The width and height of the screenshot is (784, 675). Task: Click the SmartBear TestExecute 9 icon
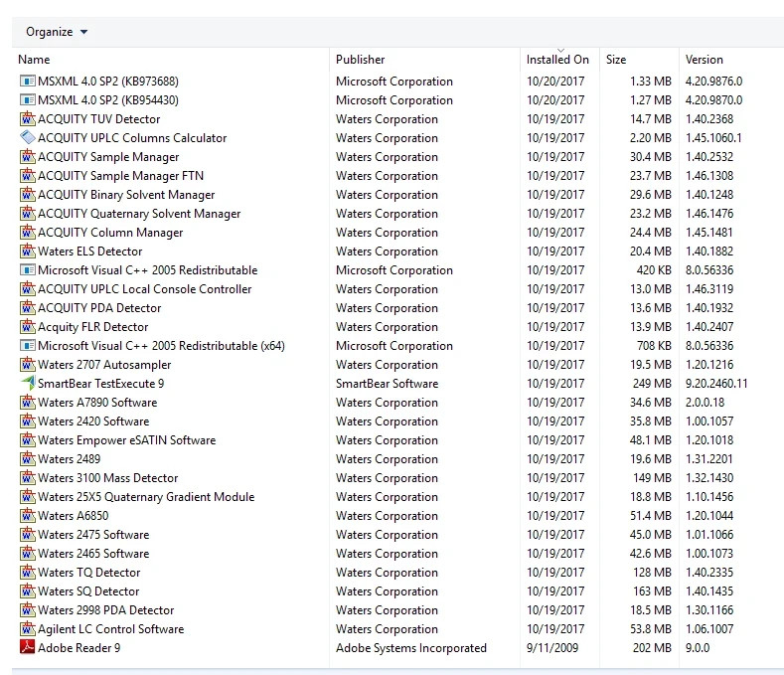27,383
